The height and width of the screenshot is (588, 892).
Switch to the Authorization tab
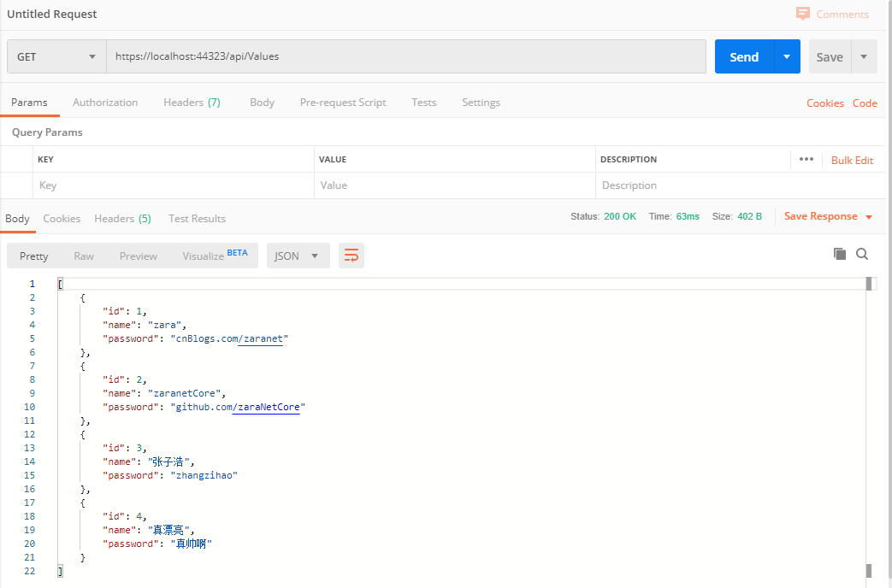105,103
